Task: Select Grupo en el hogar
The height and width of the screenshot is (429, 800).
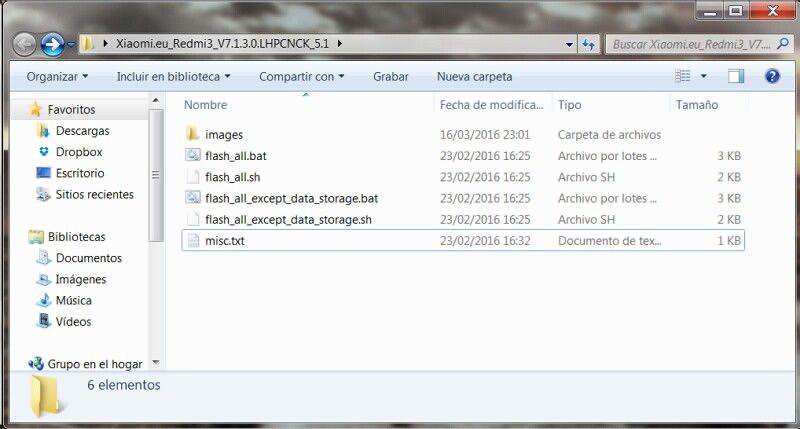Action: pyautogui.click(x=95, y=364)
